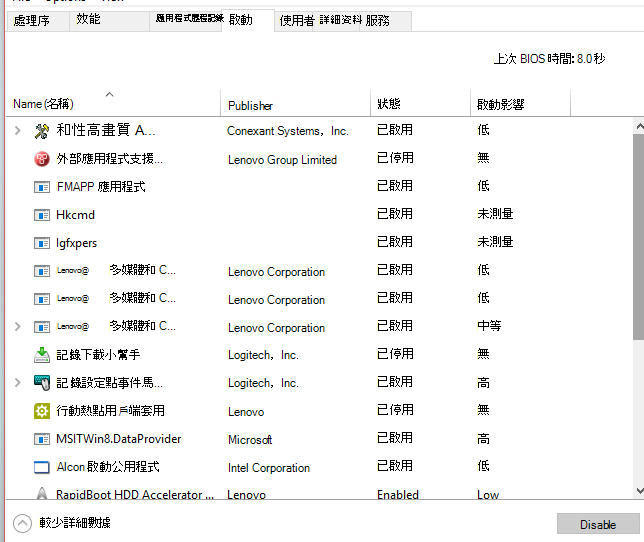Click the MSITWin8.DataProvider icon
Viewport: 644px width, 542px height.
(x=41, y=439)
